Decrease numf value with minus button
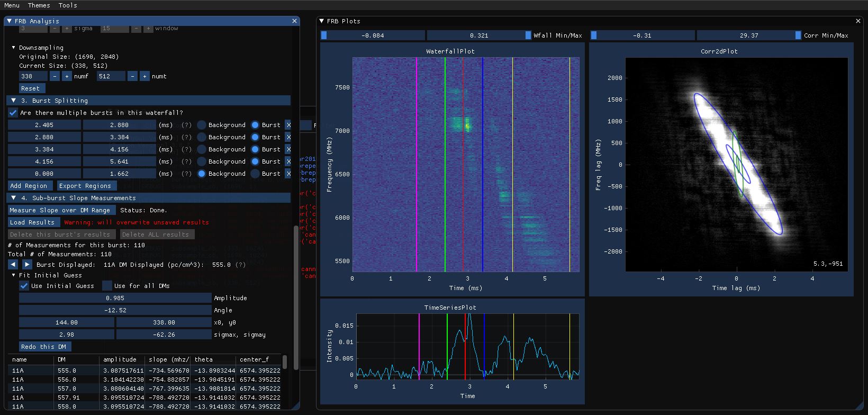Image resolution: width=868 pixels, height=415 pixels. point(55,76)
